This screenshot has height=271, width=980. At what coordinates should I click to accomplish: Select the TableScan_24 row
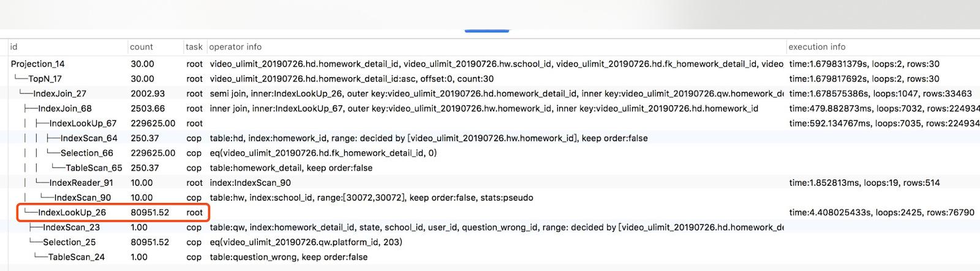coord(76,258)
